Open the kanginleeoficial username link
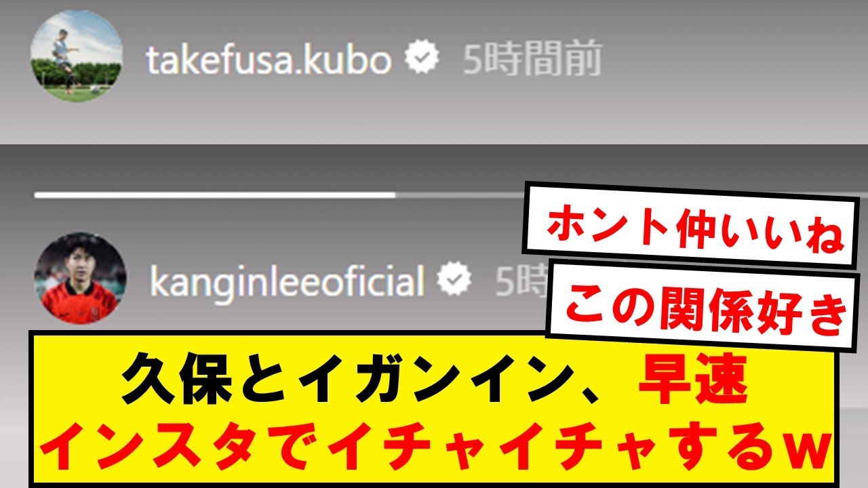 tap(287, 281)
